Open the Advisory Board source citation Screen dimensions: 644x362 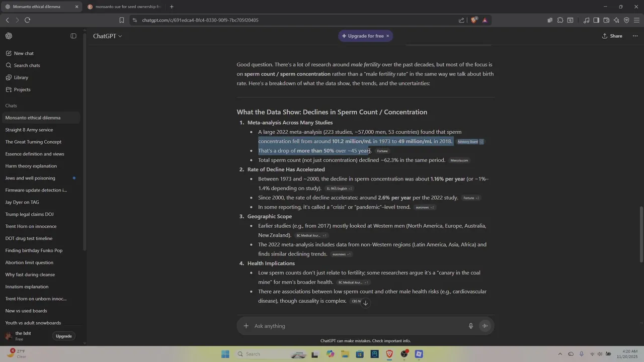[467, 142]
